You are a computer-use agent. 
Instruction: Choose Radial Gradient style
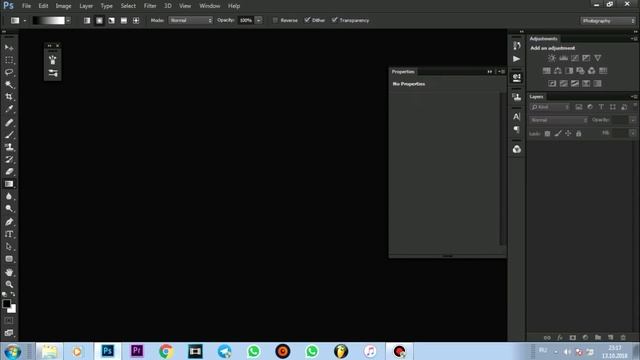coord(99,20)
